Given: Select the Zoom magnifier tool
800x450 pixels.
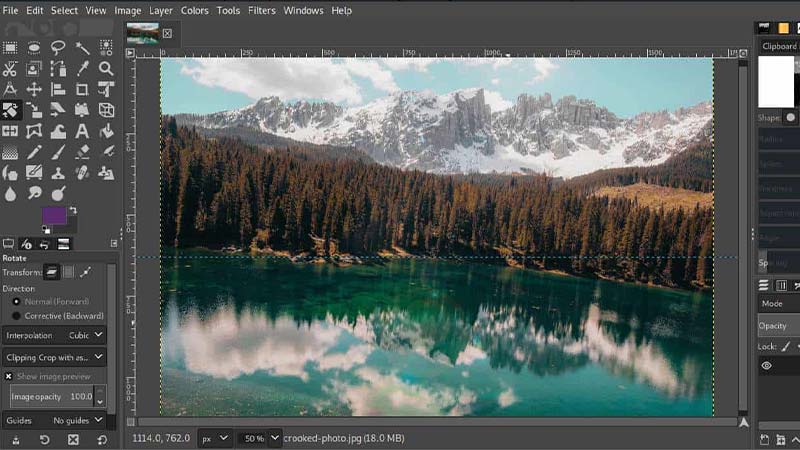Looking at the screenshot, I should (106, 68).
